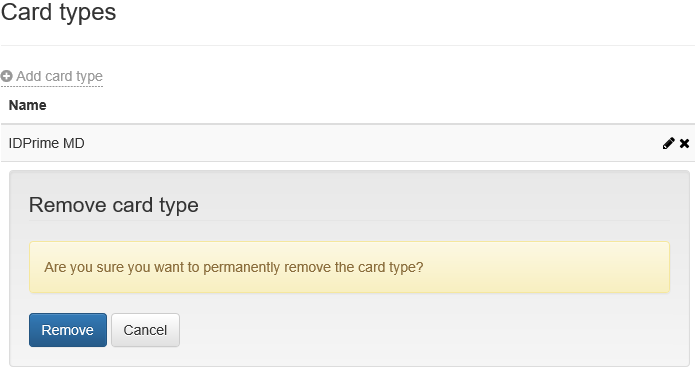Permanently remove the card type
Image resolution: width=697 pixels, height=369 pixels.
pyautogui.click(x=68, y=330)
